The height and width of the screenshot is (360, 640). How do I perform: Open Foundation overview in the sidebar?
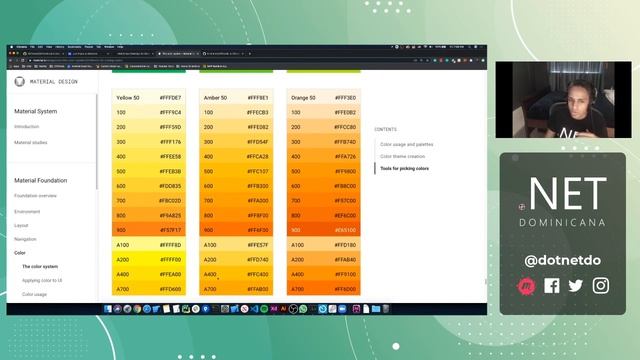[x=36, y=196]
